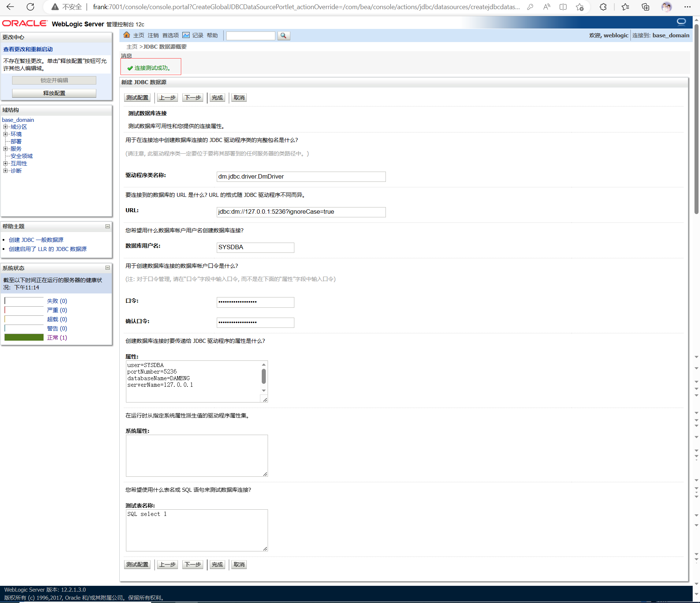This screenshot has width=700, height=603.
Task: Click 主页 breadcrumb link
Action: [132, 47]
